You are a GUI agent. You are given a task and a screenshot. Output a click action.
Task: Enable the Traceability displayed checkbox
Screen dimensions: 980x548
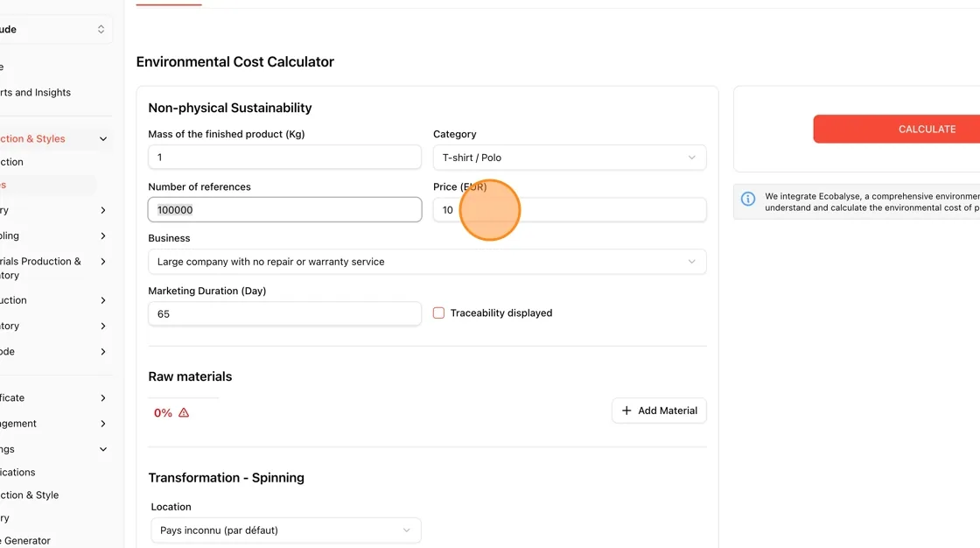pos(438,313)
